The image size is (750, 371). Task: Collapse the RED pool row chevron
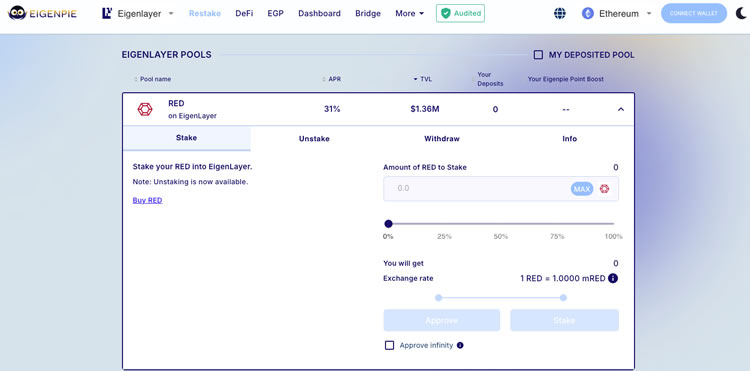tap(621, 109)
